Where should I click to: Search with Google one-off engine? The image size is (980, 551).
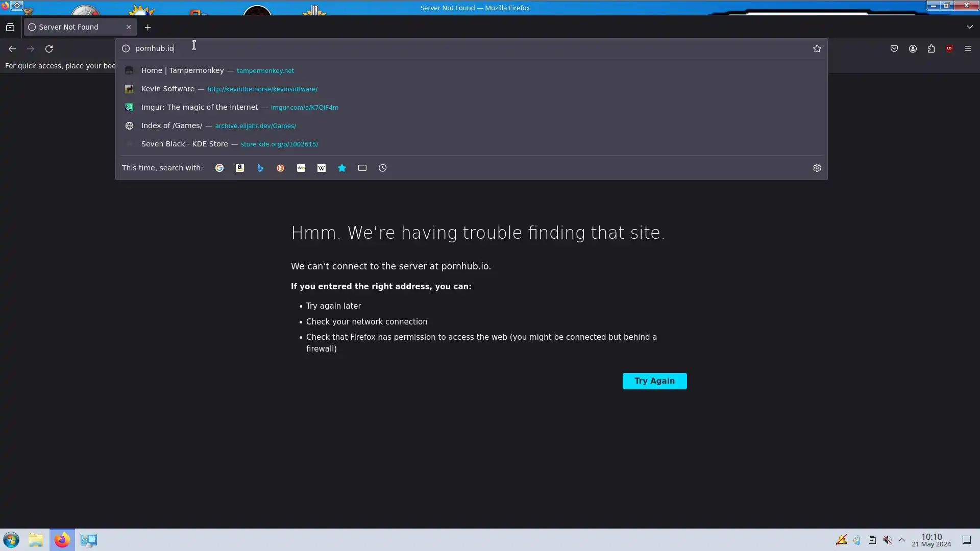click(x=219, y=168)
